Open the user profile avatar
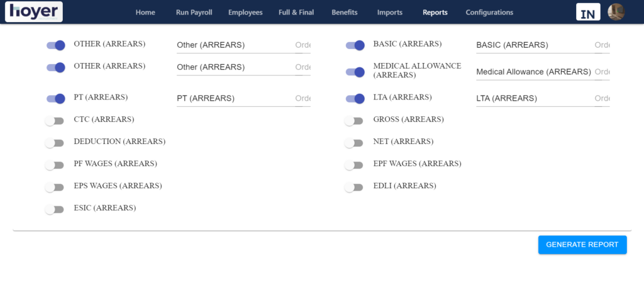The height and width of the screenshot is (302, 644). tap(616, 12)
